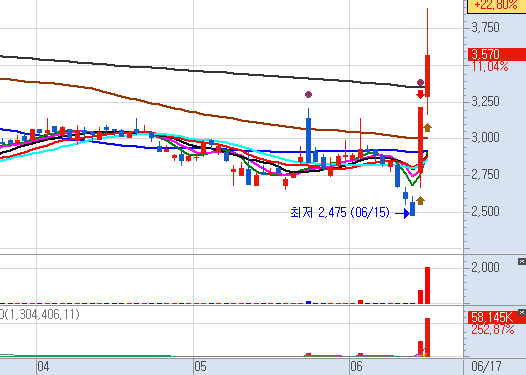Image resolution: width=526 pixels, height=375 pixels.
Task: Click the 04 month label on time axis
Action: 43,366
